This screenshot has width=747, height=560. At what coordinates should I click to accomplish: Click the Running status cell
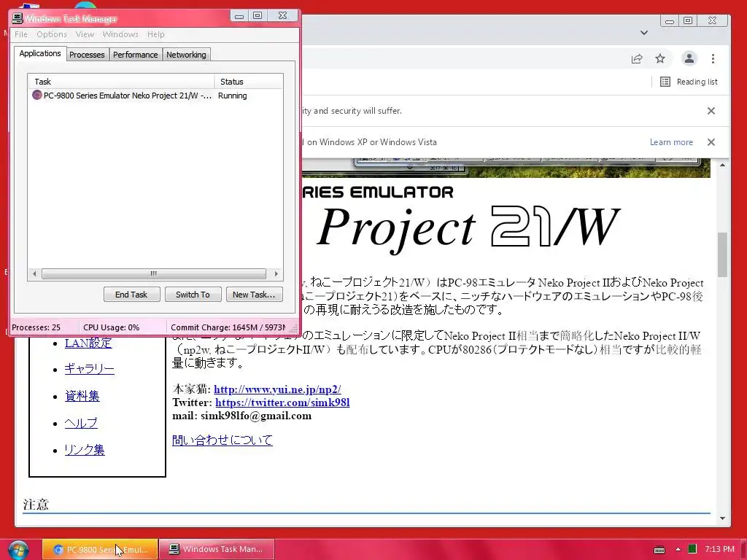point(233,96)
